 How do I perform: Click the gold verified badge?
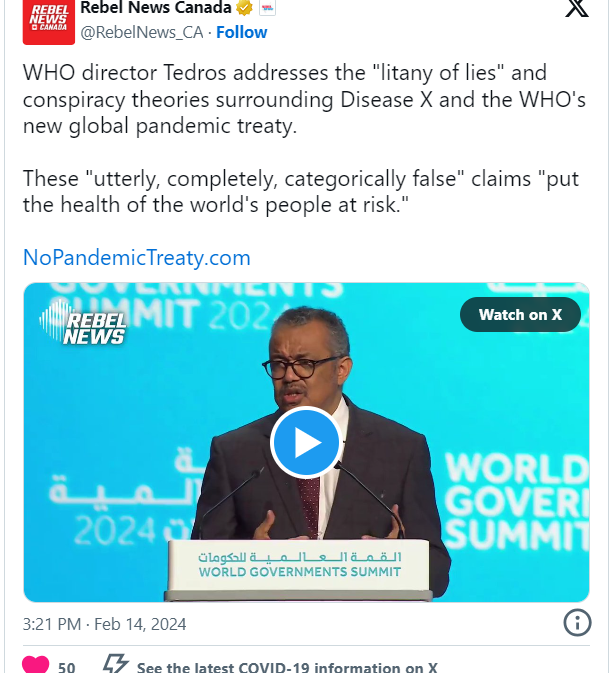[244, 8]
